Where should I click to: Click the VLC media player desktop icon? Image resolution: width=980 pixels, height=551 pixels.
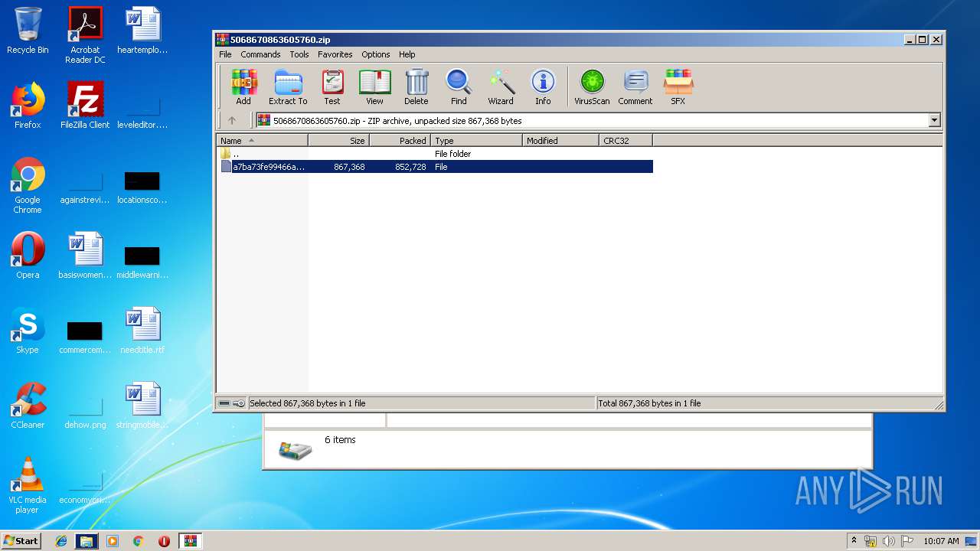coord(28,485)
